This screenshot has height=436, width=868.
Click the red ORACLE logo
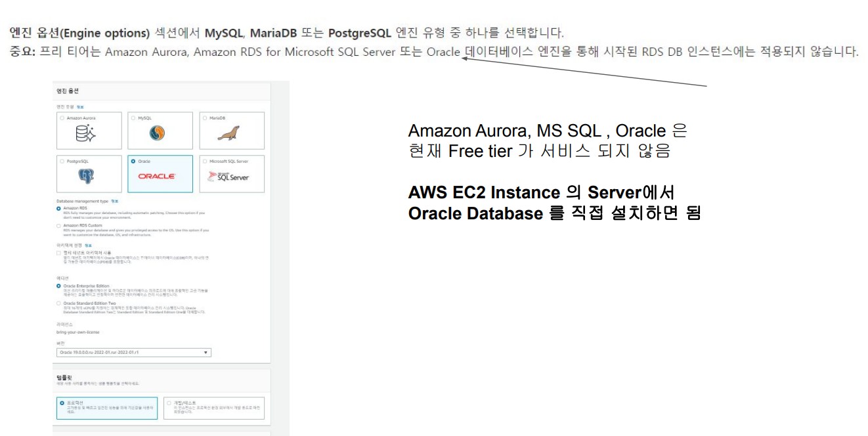tap(156, 176)
